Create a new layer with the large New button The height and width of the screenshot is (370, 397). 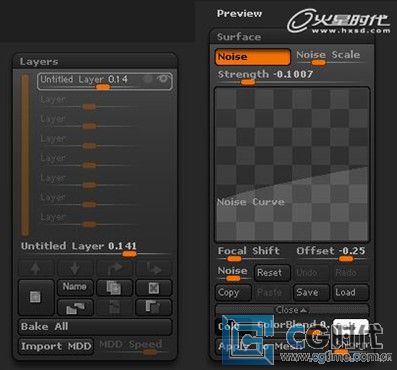pyautogui.click(x=36, y=297)
